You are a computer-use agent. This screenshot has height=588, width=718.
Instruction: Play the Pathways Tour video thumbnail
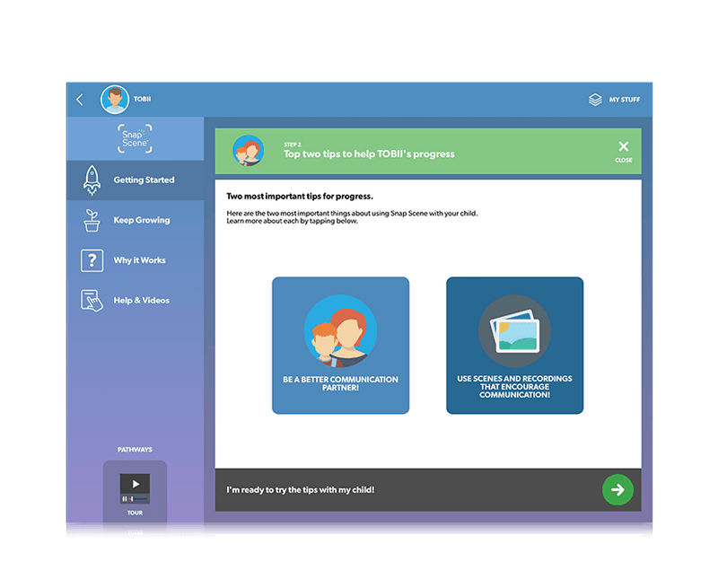coord(135,488)
